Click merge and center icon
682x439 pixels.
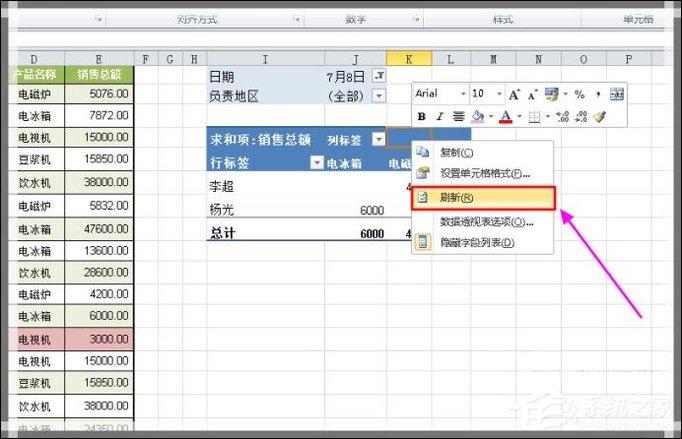coord(616,94)
